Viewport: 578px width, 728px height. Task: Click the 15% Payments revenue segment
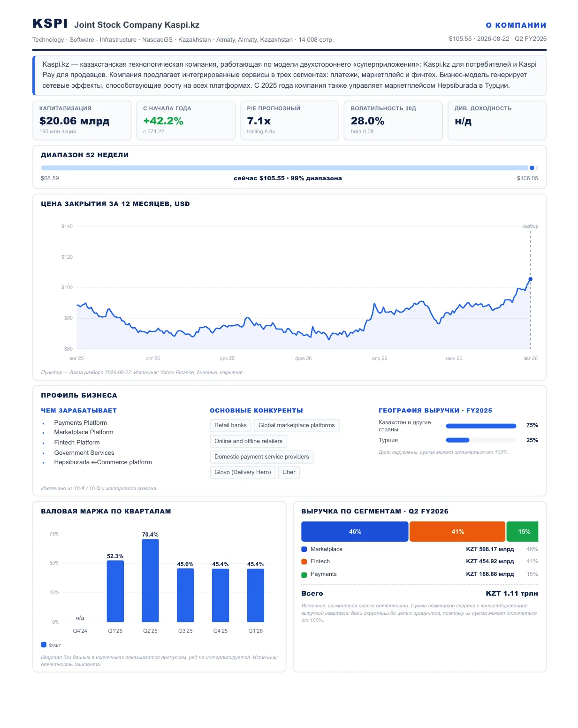(x=523, y=531)
